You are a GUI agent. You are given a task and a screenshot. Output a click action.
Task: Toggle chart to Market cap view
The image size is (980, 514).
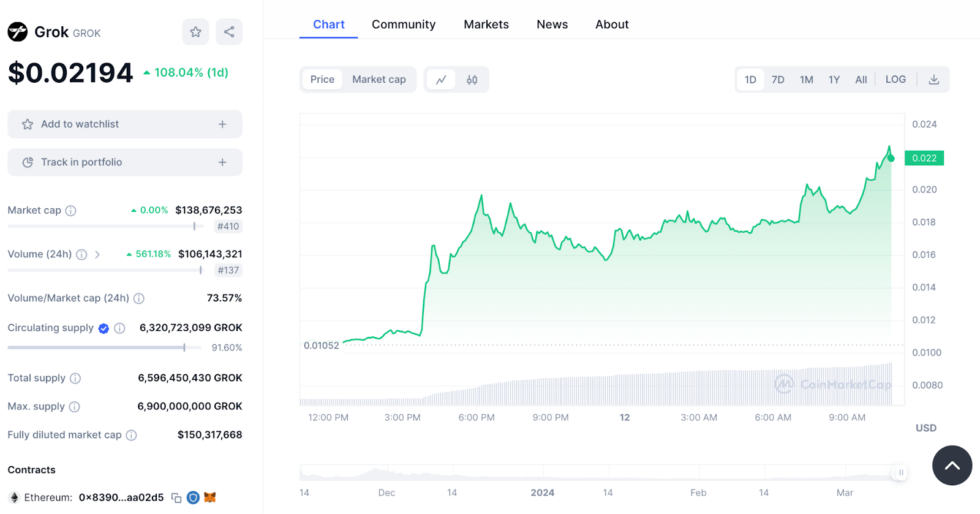379,80
